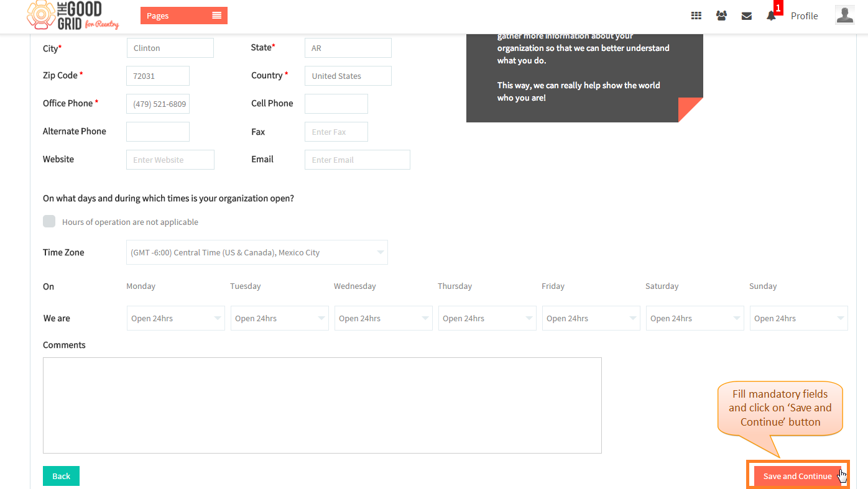Open the notifications bell icon
The image size is (868, 489).
[771, 16]
